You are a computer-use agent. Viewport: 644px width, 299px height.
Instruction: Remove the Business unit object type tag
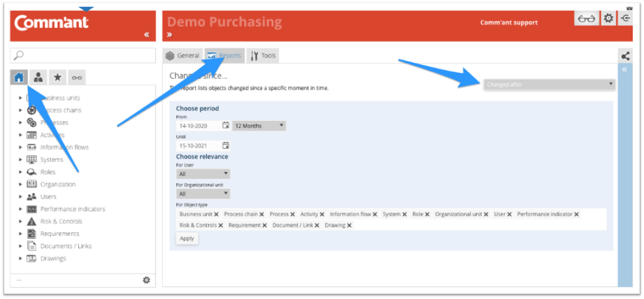[x=216, y=214]
